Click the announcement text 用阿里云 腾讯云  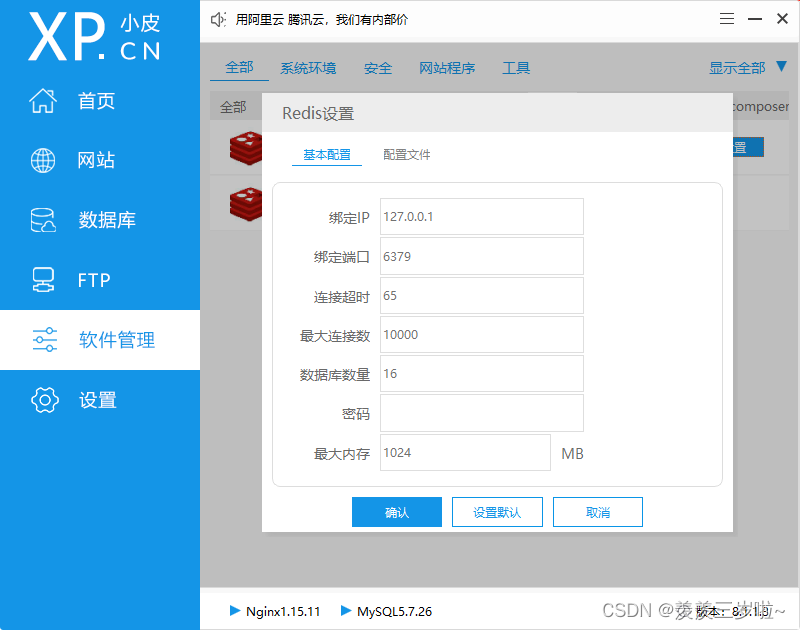[x=321, y=20]
